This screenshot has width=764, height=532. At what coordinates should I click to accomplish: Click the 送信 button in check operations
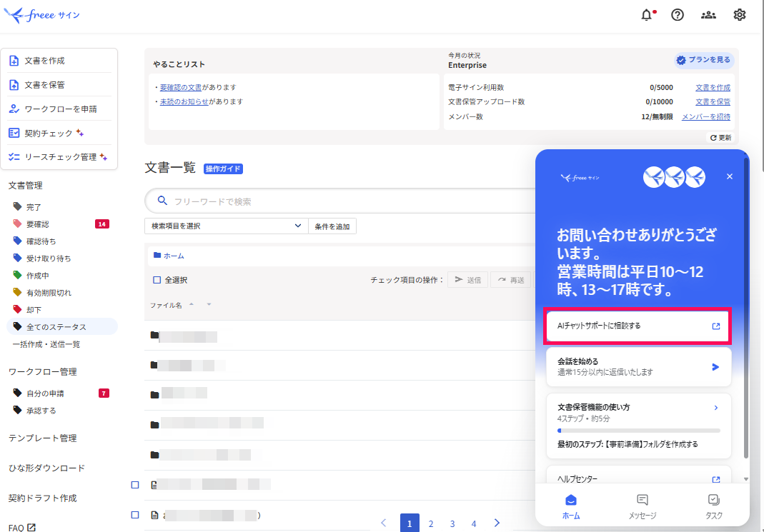[467, 280]
